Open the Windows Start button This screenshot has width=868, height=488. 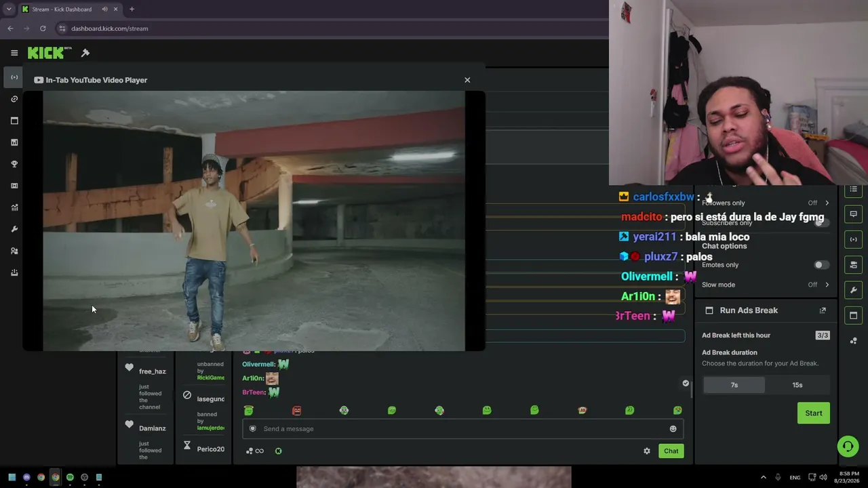[12, 477]
